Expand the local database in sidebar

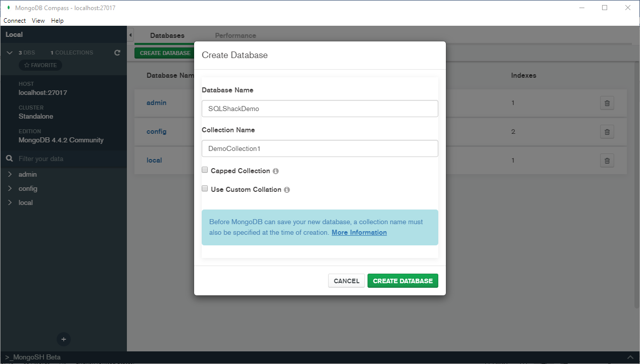pos(10,202)
